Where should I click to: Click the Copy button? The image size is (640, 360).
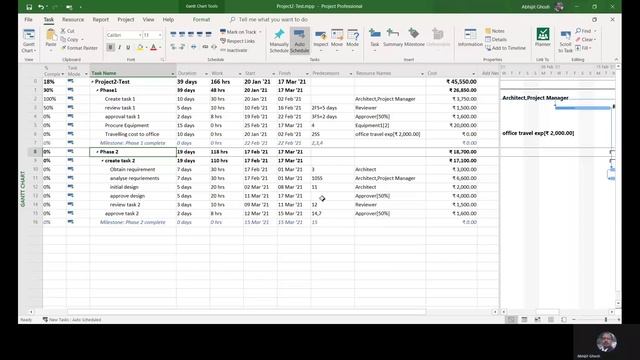[70, 40]
